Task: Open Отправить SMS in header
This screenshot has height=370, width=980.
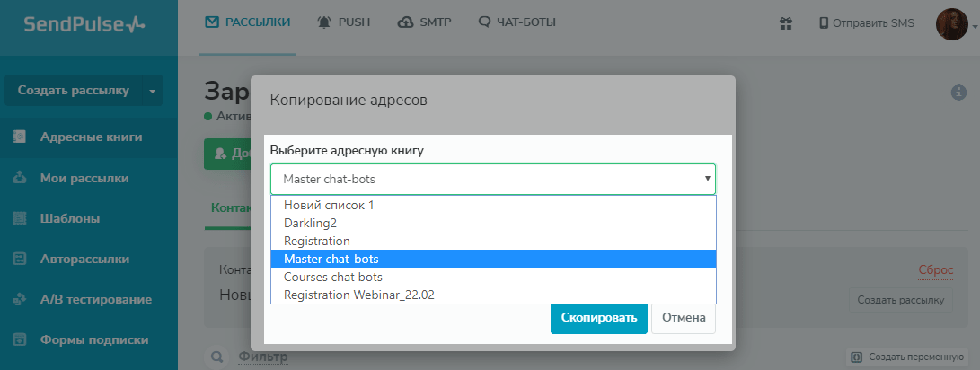Action: tap(867, 23)
